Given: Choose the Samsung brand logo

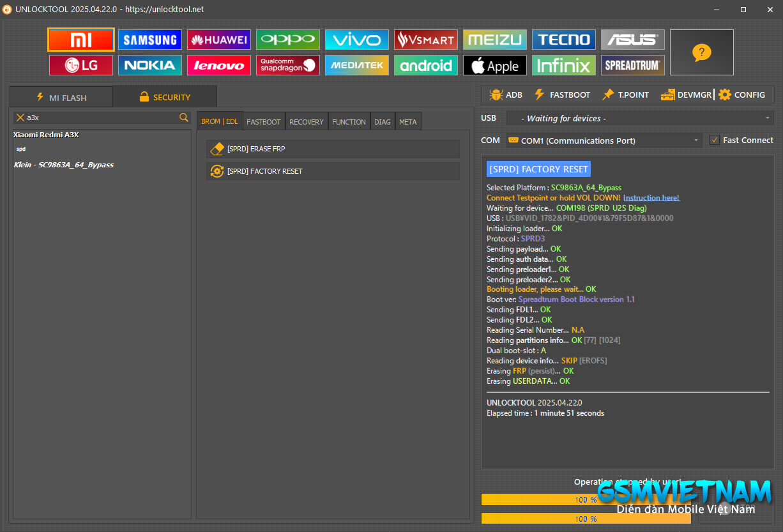Looking at the screenshot, I should [x=150, y=40].
